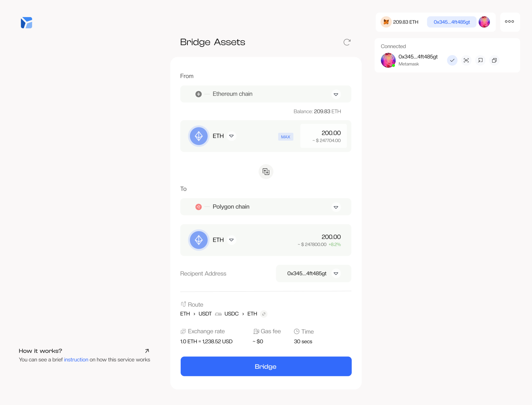Expand the ETH token selector in From section
The image size is (532, 405).
pyautogui.click(x=231, y=136)
